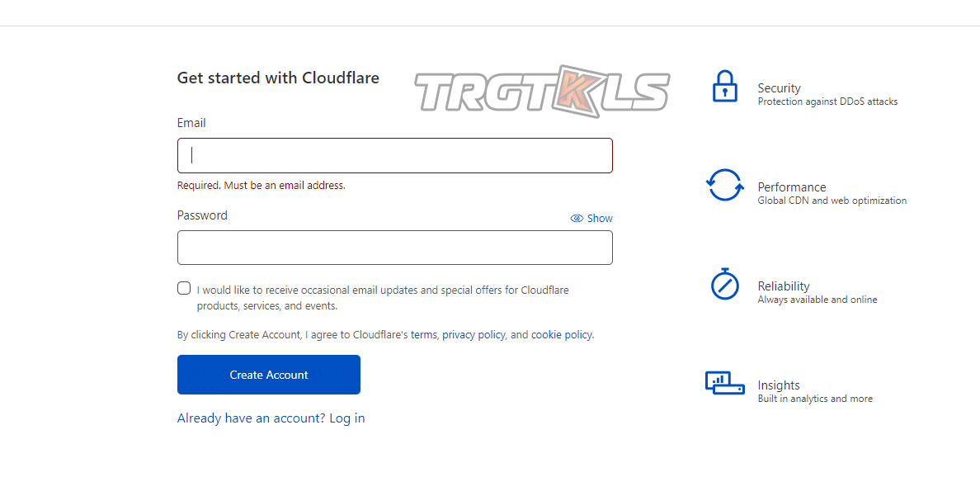This screenshot has width=980, height=477.
Task: Click the Security padlock icon
Action: click(x=724, y=87)
